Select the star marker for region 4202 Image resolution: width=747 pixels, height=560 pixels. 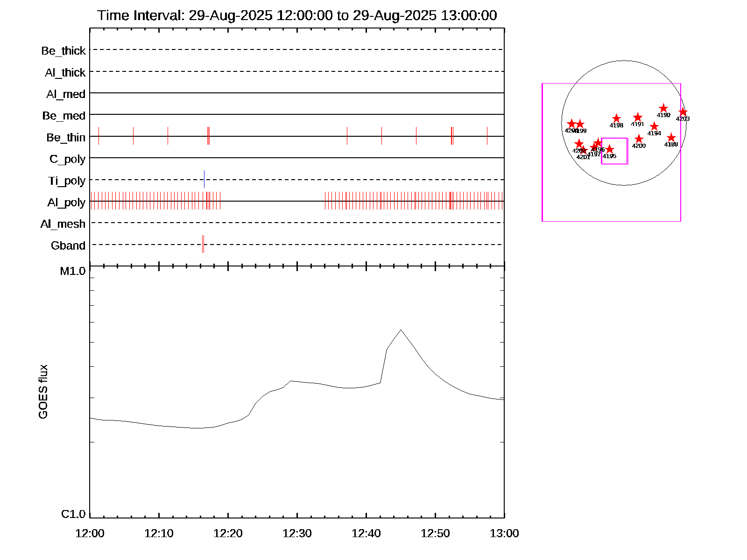579,144
